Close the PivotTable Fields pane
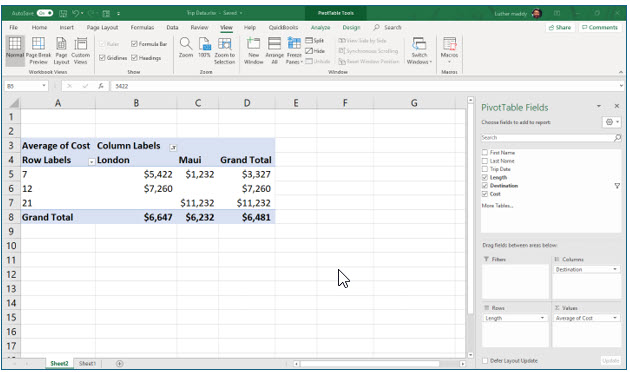 [617, 106]
